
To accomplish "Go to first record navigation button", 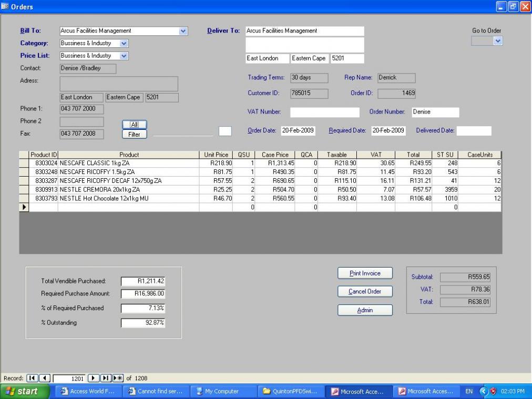I will (x=32, y=378).
